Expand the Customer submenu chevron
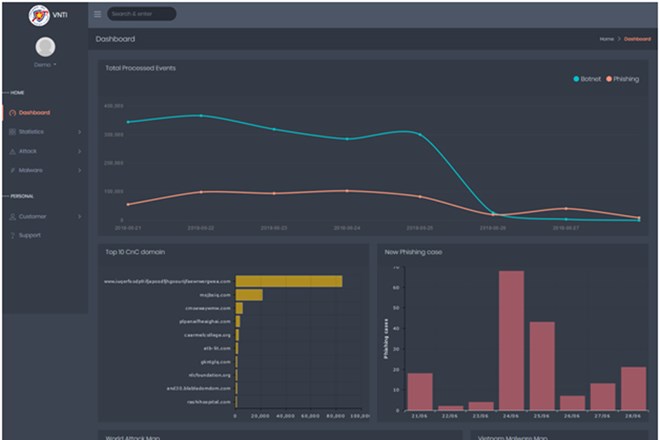The image size is (660, 440). pos(79,216)
